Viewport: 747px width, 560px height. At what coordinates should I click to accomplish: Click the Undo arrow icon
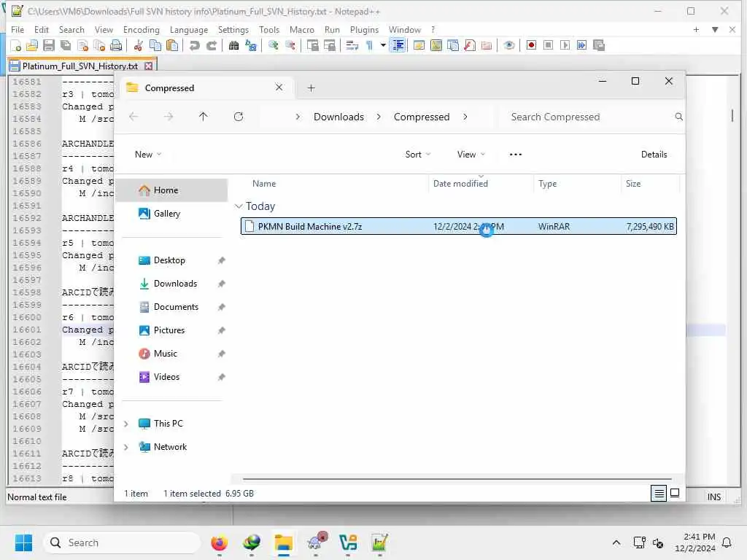click(194, 45)
